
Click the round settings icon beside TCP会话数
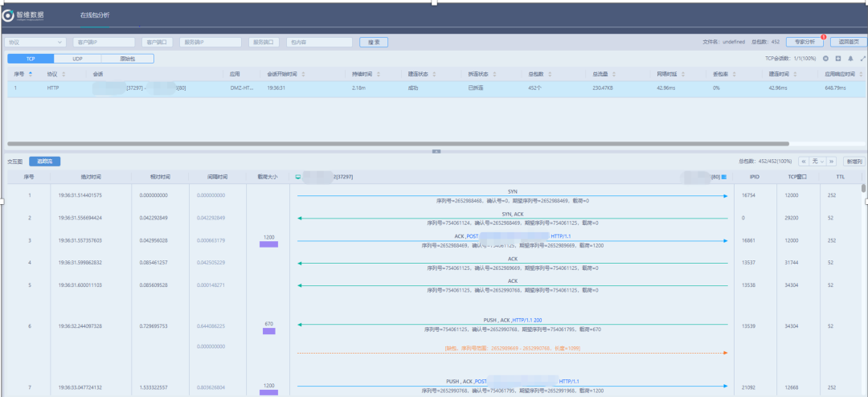[825, 58]
